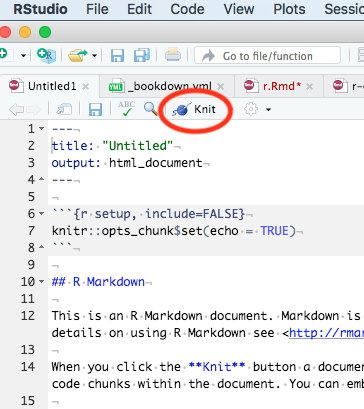The height and width of the screenshot is (409, 364).
Task: Open the Plots menu
Action: 289,9
